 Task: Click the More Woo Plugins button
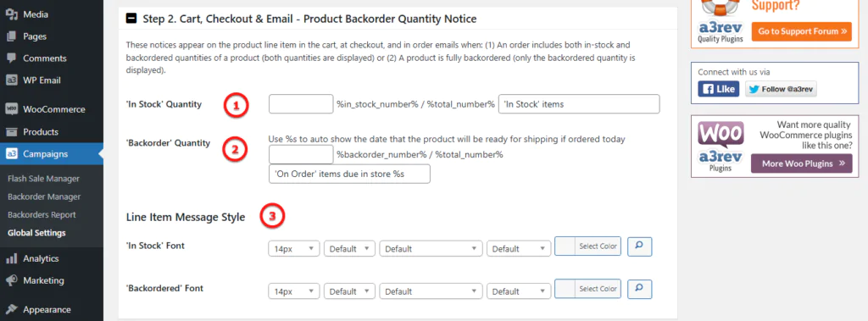point(802,163)
